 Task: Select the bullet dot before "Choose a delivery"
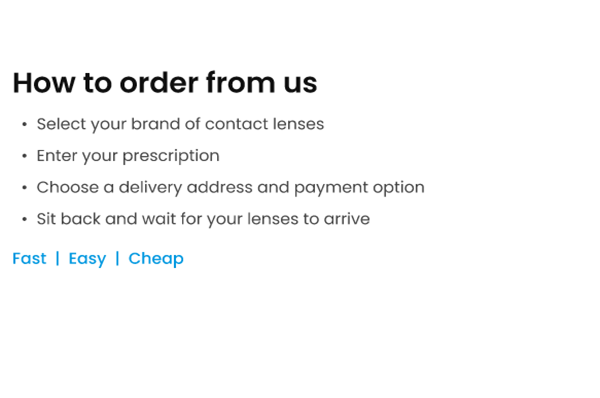(x=24, y=188)
